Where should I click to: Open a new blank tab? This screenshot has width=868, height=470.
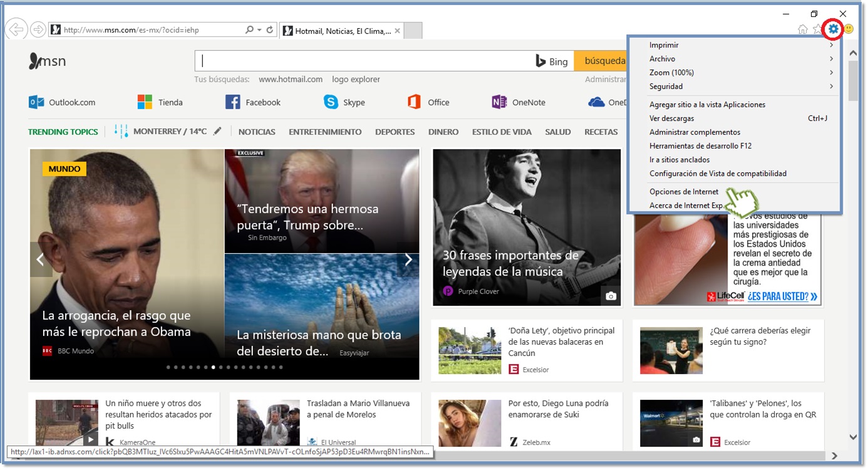[414, 30]
